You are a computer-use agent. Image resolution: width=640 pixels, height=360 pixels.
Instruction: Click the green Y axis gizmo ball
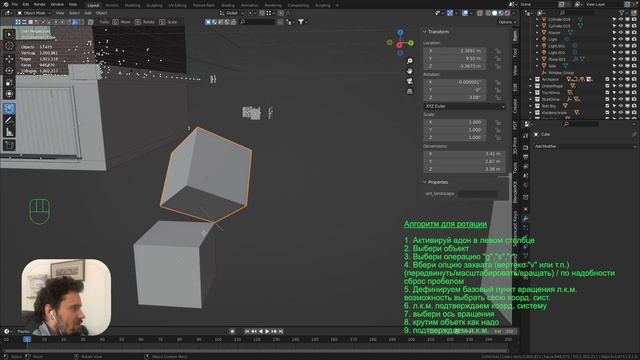click(411, 42)
